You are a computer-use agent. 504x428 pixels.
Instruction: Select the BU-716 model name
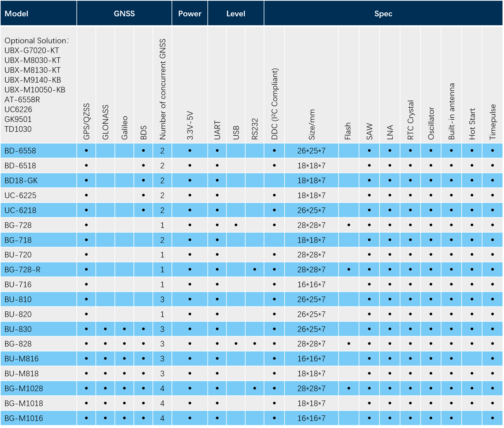[18, 285]
